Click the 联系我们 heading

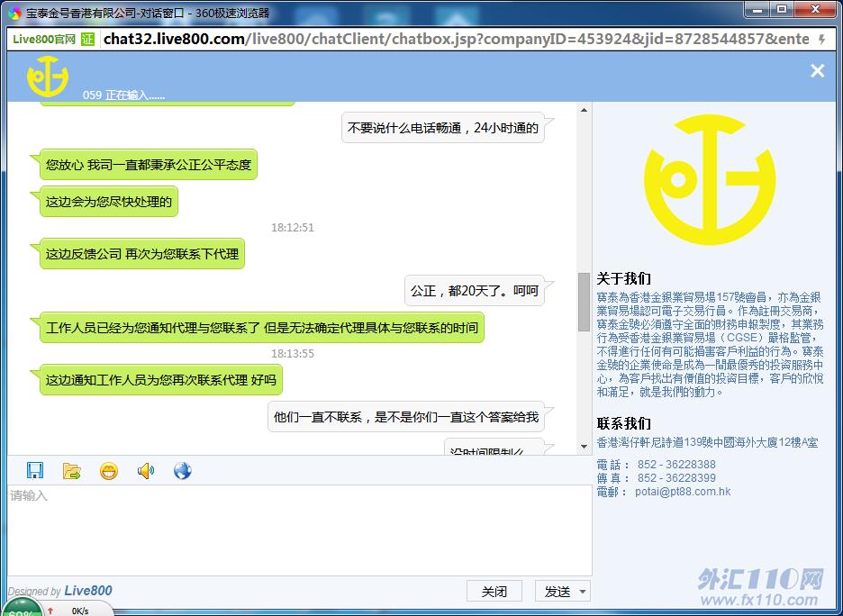click(x=623, y=423)
